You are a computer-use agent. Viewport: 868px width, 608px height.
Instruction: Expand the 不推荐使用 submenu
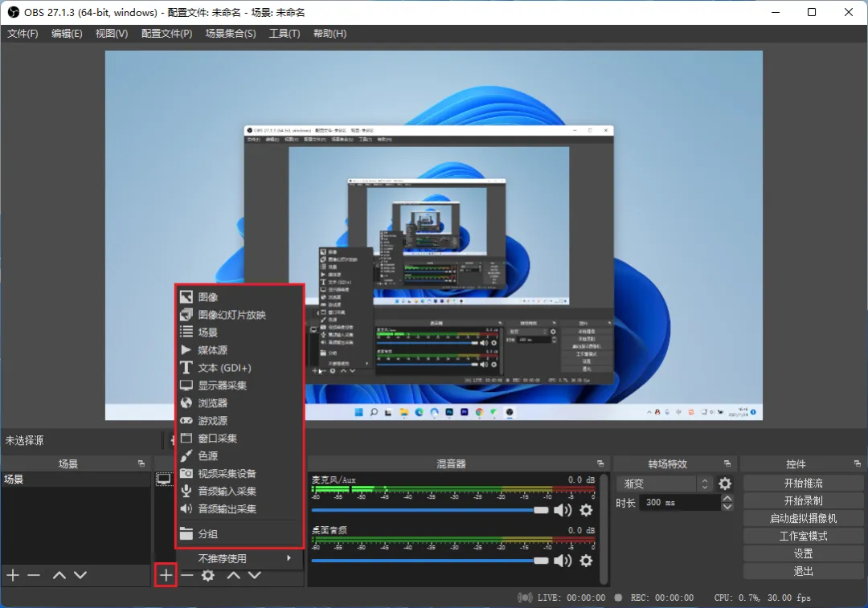[x=240, y=559]
